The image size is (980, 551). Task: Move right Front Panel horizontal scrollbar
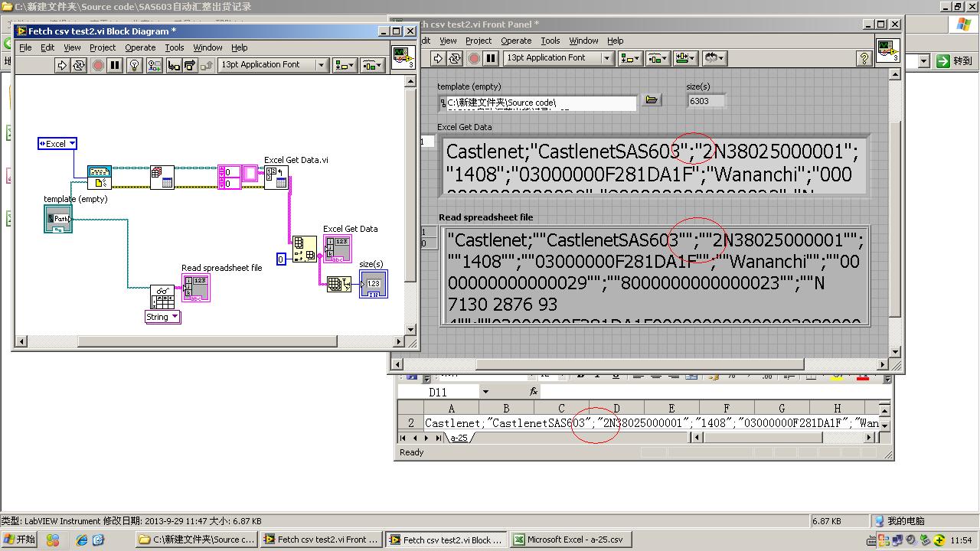tap(881, 364)
